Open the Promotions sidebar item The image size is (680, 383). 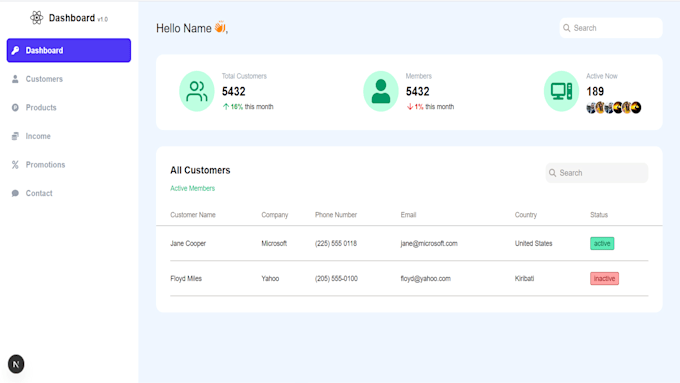pos(69,165)
